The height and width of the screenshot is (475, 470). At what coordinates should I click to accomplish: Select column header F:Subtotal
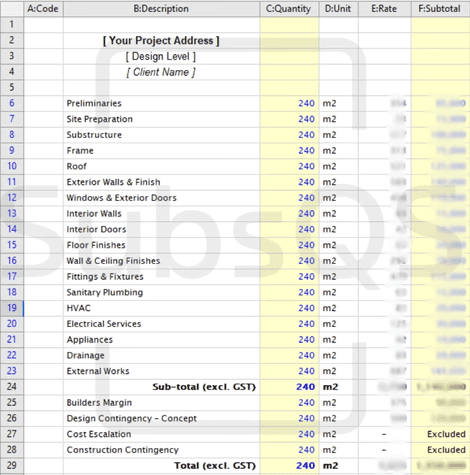click(440, 9)
